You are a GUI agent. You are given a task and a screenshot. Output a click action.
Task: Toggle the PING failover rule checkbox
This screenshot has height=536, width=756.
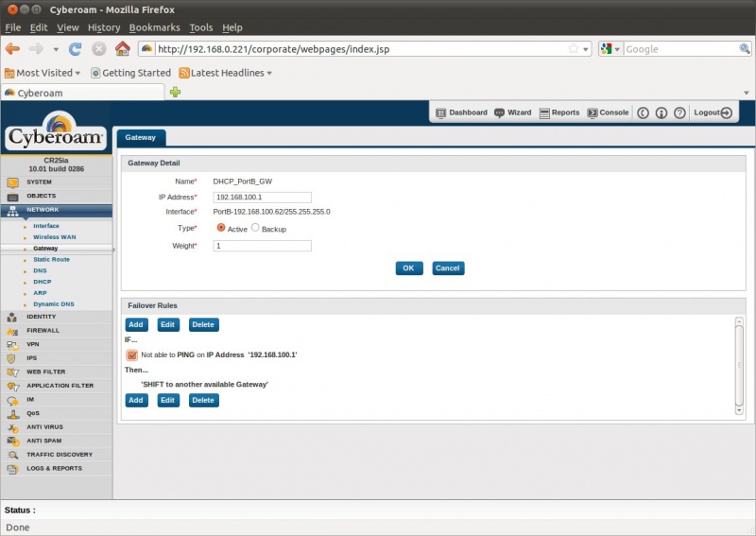click(x=132, y=354)
